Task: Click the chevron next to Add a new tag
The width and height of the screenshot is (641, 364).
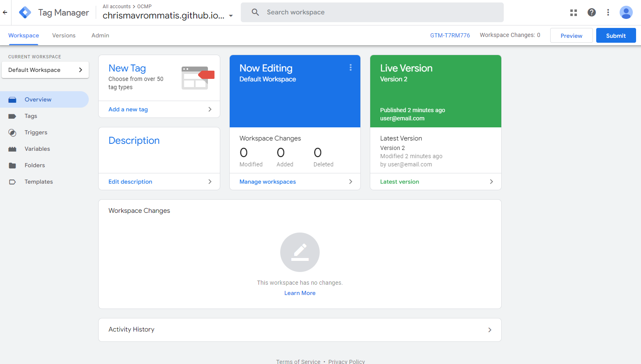Action: pyautogui.click(x=210, y=109)
